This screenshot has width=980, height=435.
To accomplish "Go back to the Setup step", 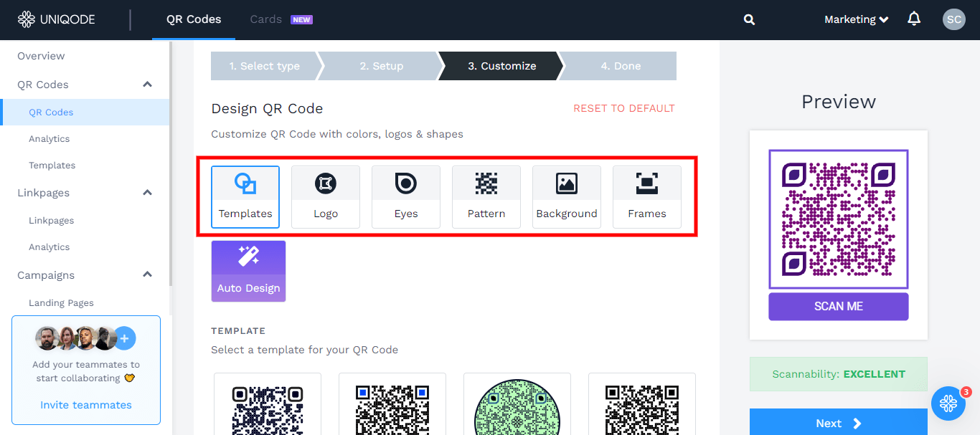I will pos(381,66).
